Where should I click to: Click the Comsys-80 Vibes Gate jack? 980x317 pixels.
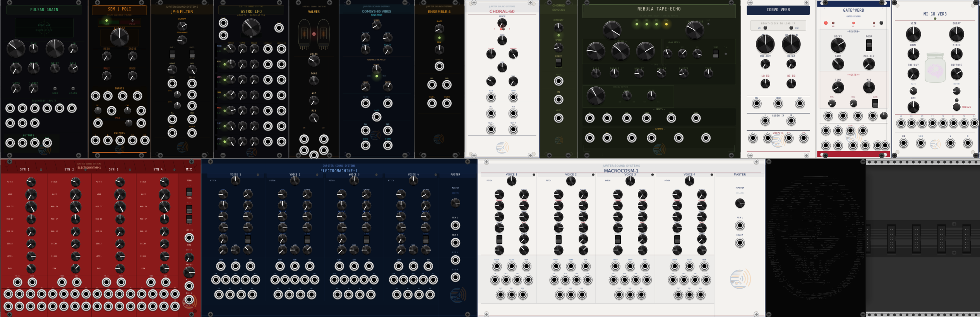tap(377, 117)
